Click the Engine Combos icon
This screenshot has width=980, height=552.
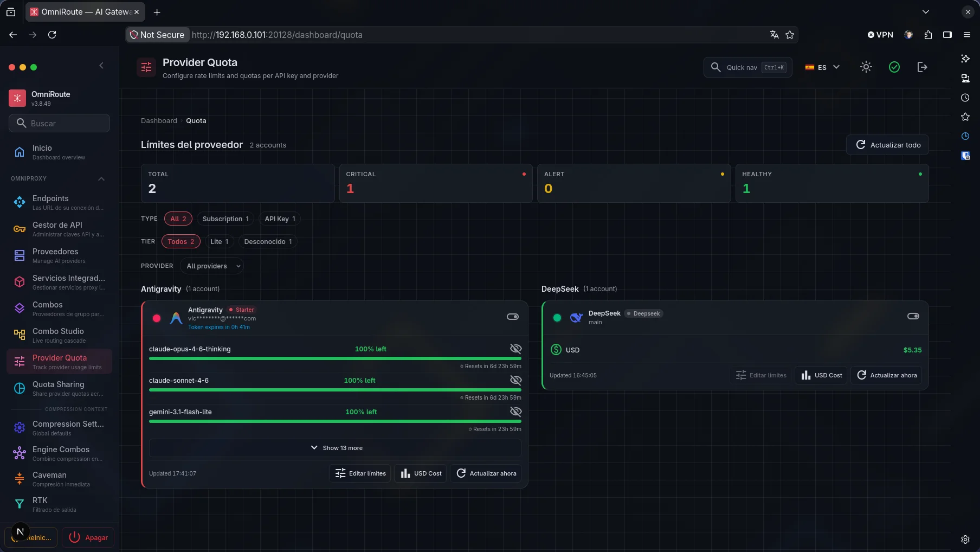[x=20, y=453]
